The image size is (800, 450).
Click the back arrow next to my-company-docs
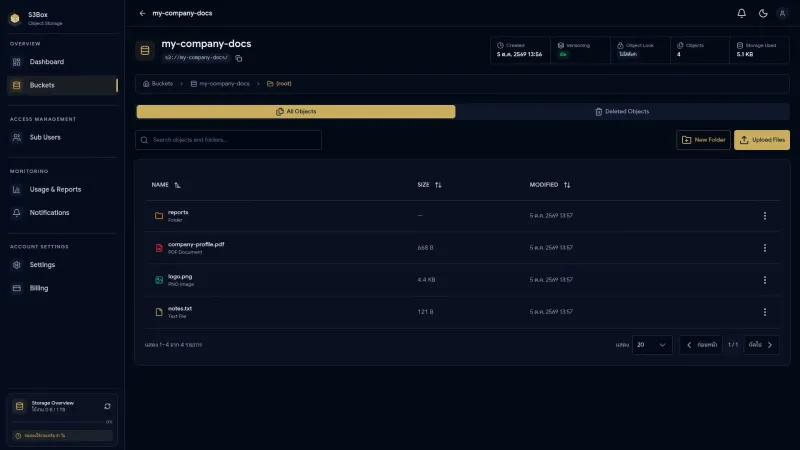point(142,13)
